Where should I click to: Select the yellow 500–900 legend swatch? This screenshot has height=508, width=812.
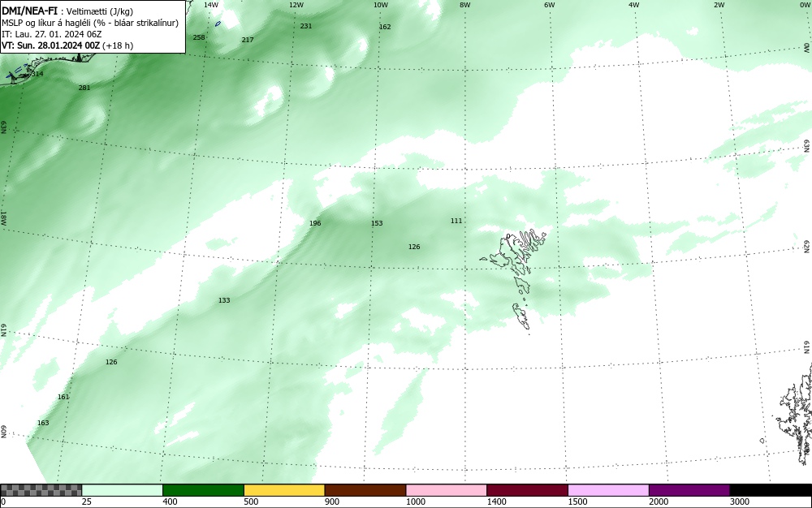coord(284,490)
